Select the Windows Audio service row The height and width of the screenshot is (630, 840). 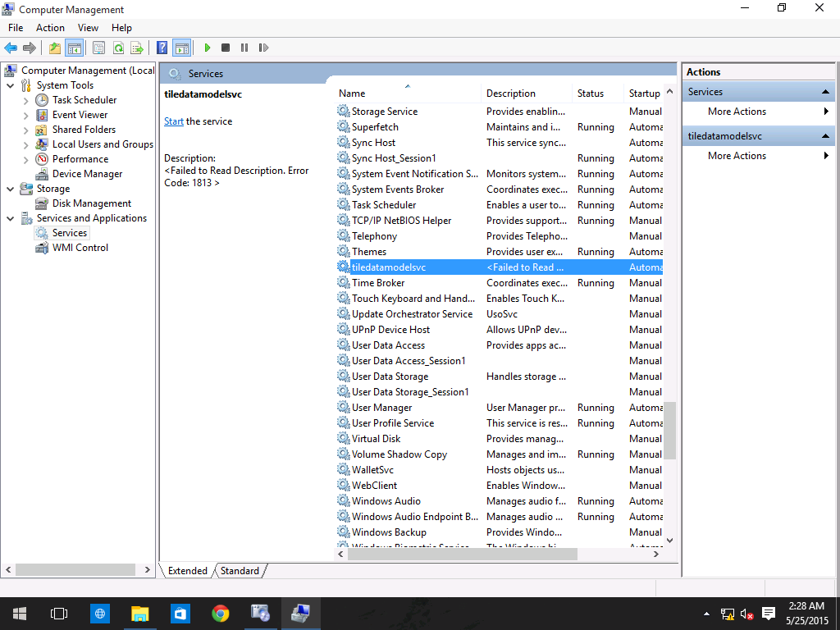[x=500, y=501]
